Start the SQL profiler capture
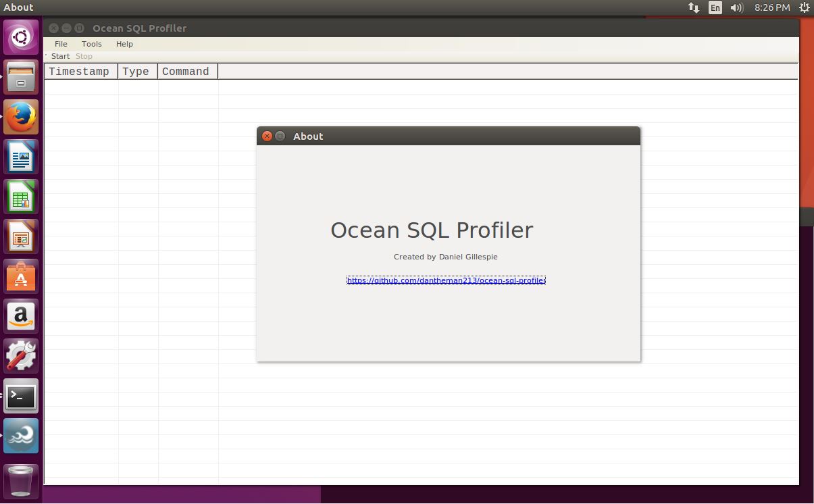814x504 pixels. click(60, 56)
